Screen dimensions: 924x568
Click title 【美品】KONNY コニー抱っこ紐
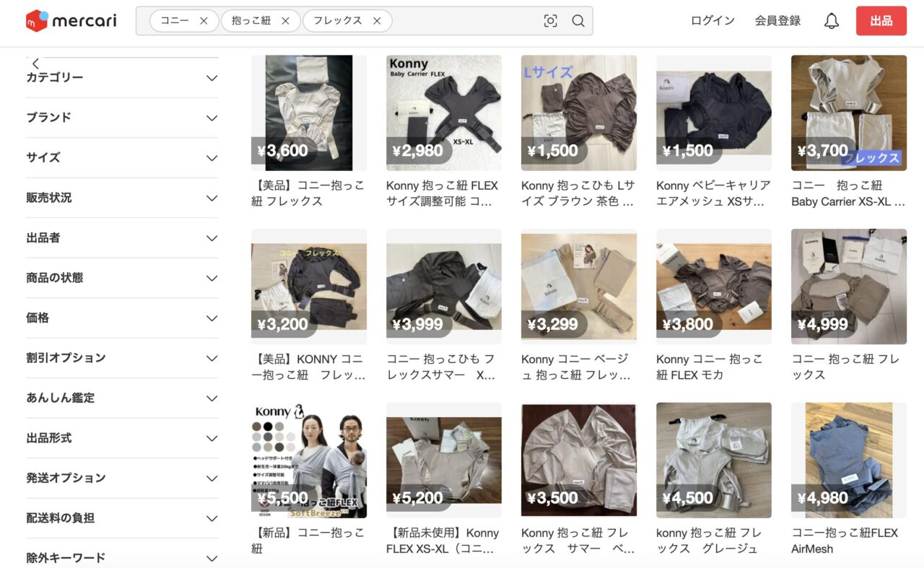[308, 367]
